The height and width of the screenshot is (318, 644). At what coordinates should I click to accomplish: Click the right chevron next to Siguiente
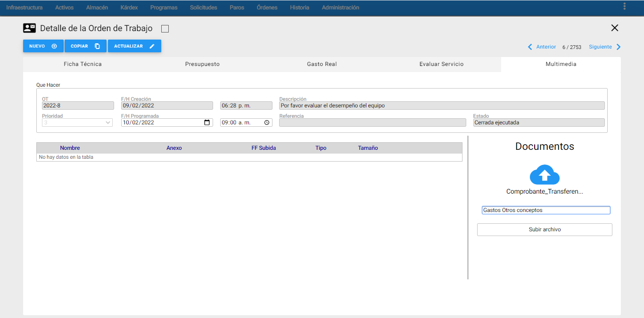coord(619,47)
